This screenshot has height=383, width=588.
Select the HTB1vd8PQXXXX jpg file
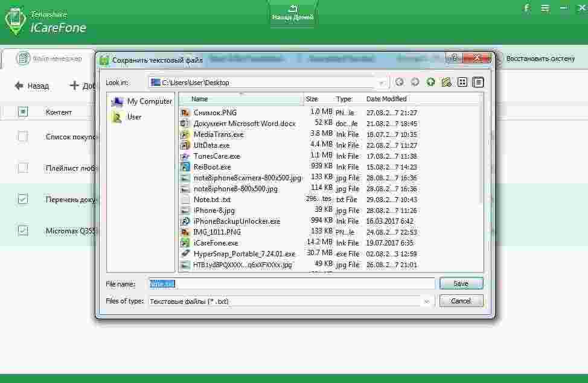tap(242, 265)
